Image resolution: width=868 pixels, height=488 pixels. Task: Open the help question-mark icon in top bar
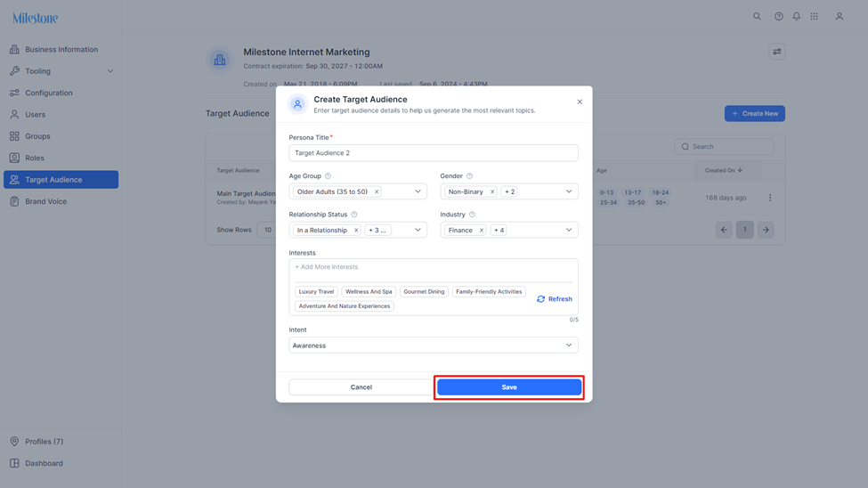point(778,17)
